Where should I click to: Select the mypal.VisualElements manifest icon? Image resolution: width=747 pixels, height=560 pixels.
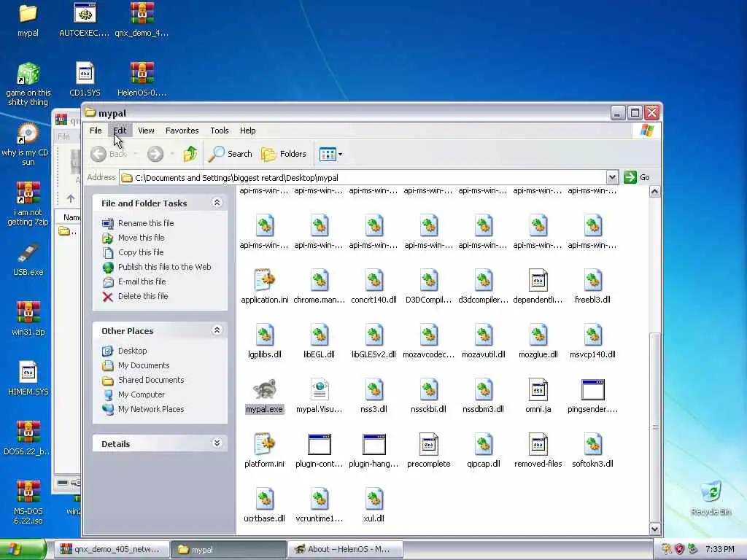pos(319,390)
